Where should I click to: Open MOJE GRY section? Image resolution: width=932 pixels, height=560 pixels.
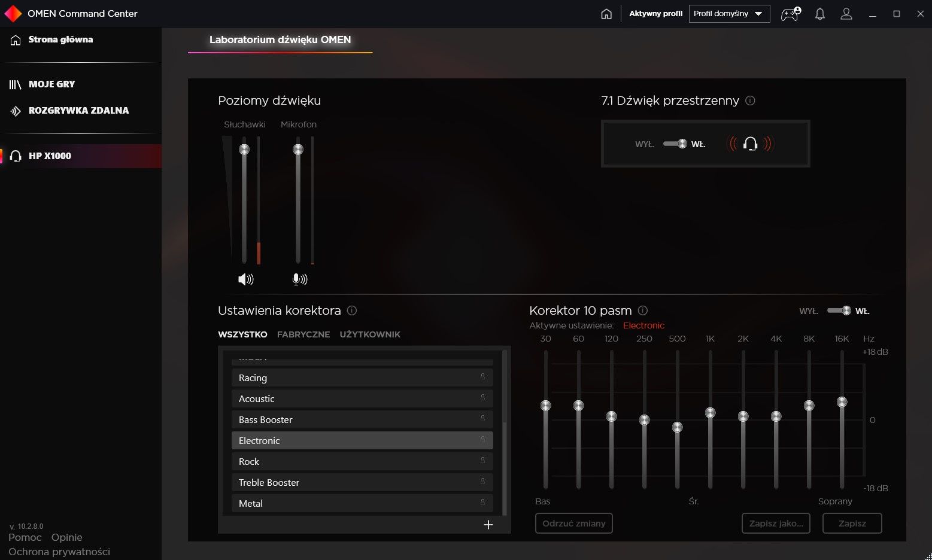(51, 84)
